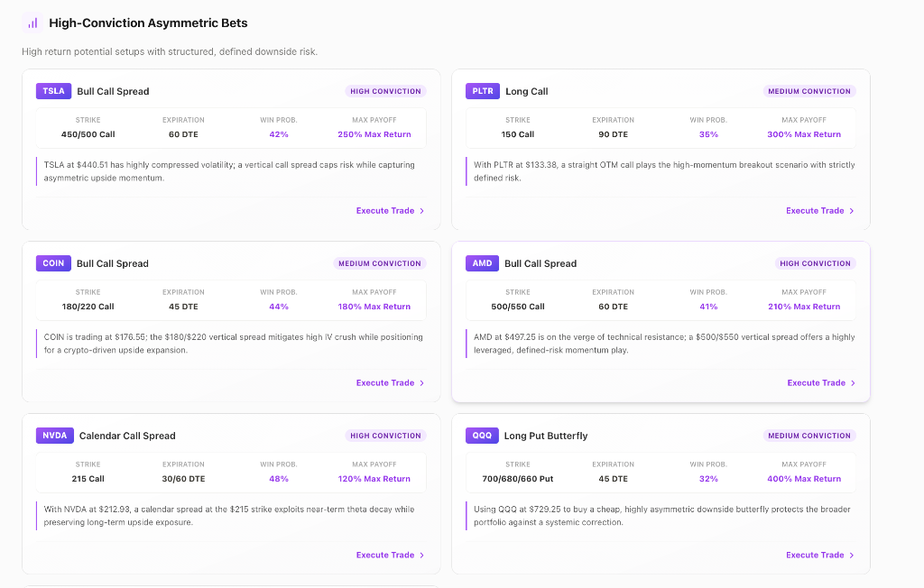Execute Trade for AMD Bull Call Spread
Image resolution: width=924 pixels, height=588 pixels.
tap(821, 383)
